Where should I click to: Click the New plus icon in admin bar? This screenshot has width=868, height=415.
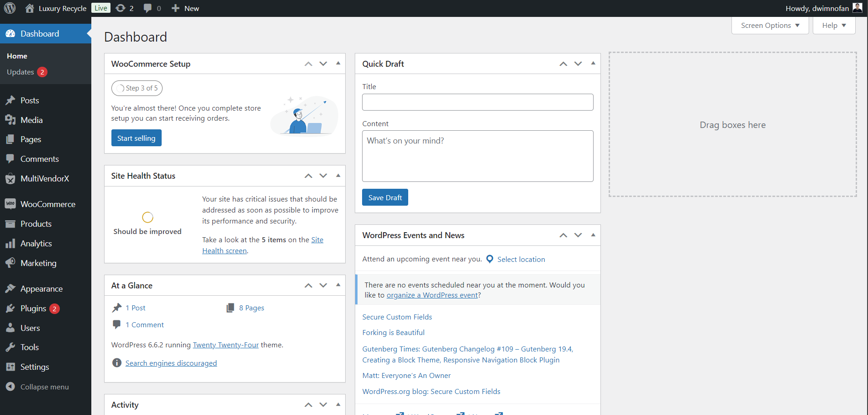coord(175,8)
